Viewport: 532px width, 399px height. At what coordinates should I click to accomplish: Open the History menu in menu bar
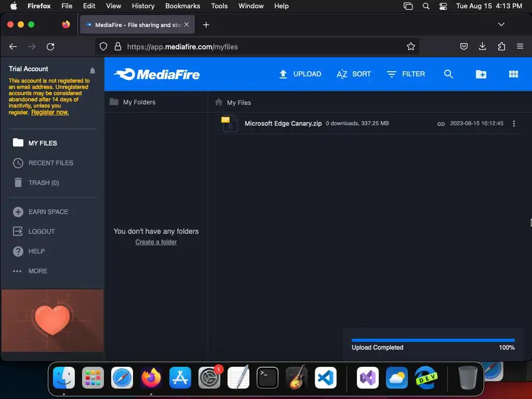(x=143, y=6)
